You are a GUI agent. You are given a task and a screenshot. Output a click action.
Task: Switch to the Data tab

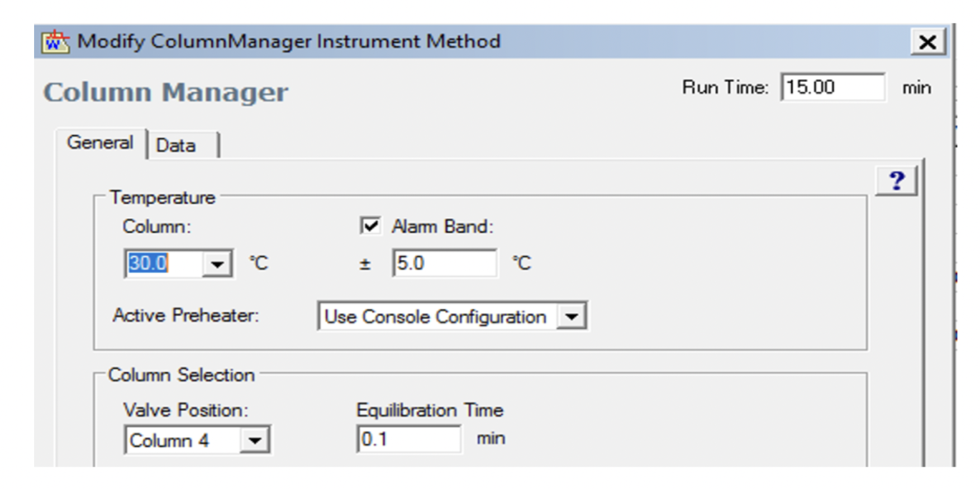click(x=176, y=145)
